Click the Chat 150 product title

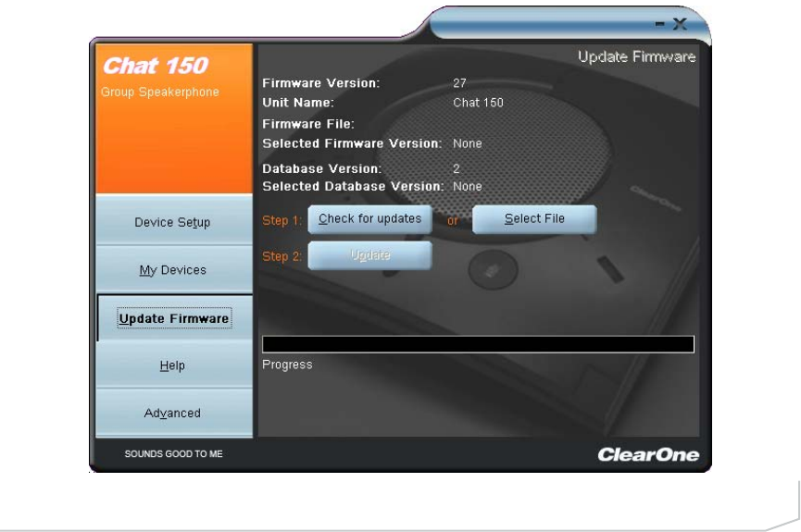[156, 66]
